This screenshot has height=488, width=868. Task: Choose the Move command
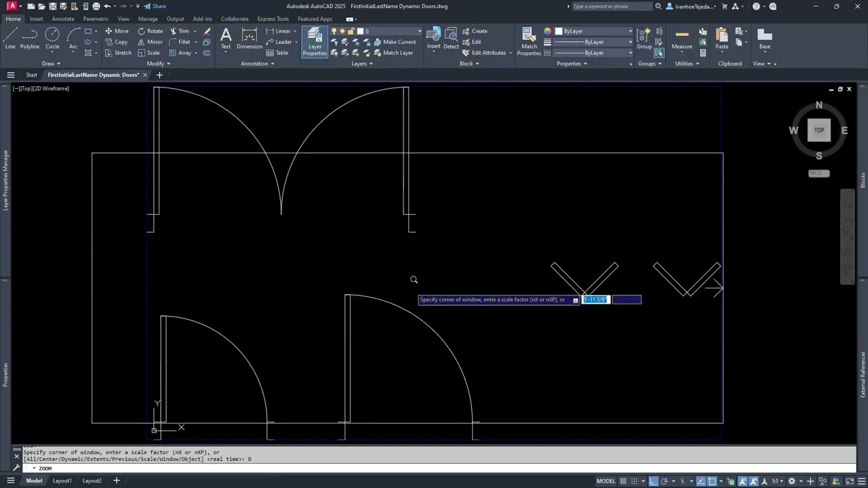click(116, 31)
